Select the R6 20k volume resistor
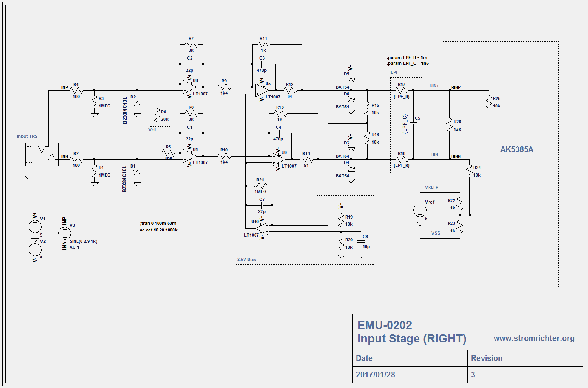The width and height of the screenshot is (588, 388). click(157, 115)
